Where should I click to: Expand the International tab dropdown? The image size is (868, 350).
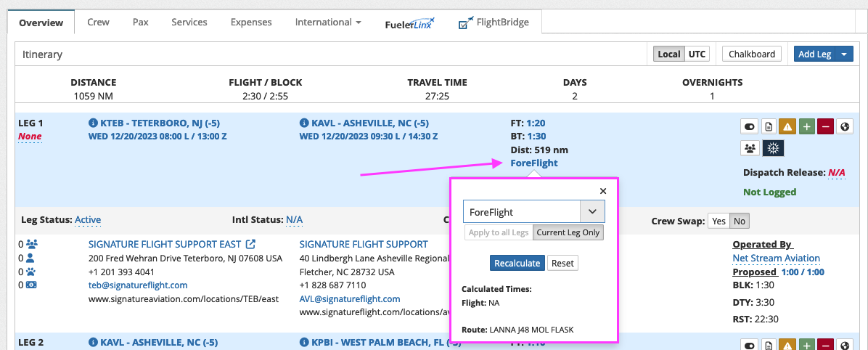(328, 23)
